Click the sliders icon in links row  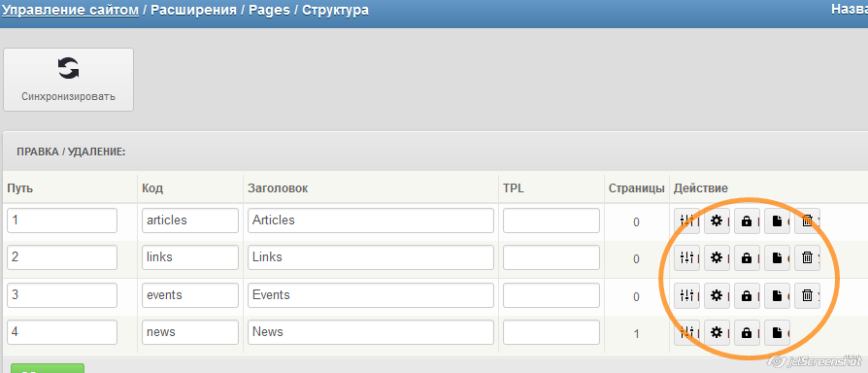[687, 257]
